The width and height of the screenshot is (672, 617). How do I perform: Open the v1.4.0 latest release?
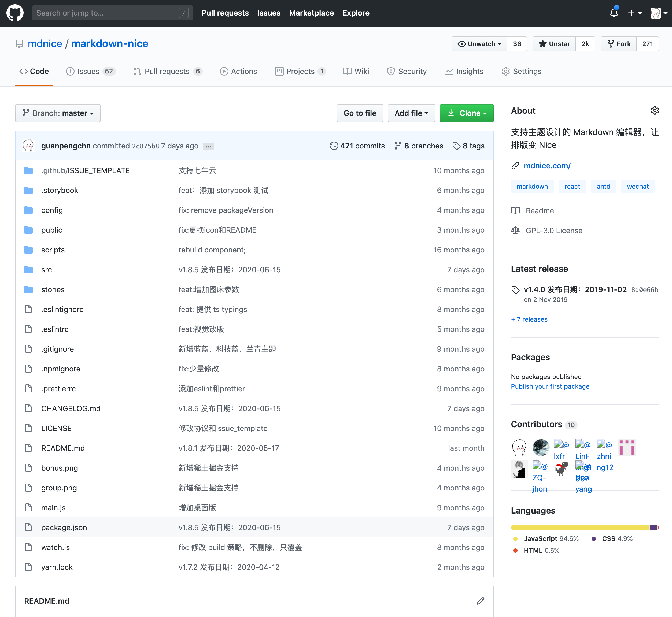pyautogui.click(x=575, y=289)
